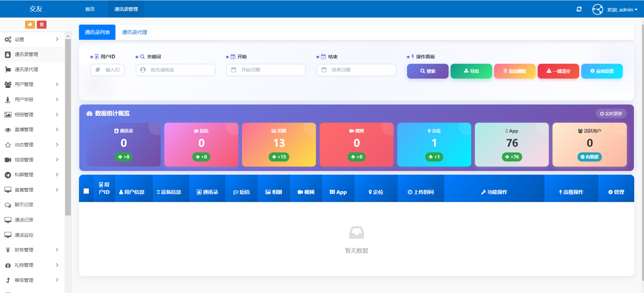Click the 实时更新 badge
644x293 pixels.
tap(611, 114)
